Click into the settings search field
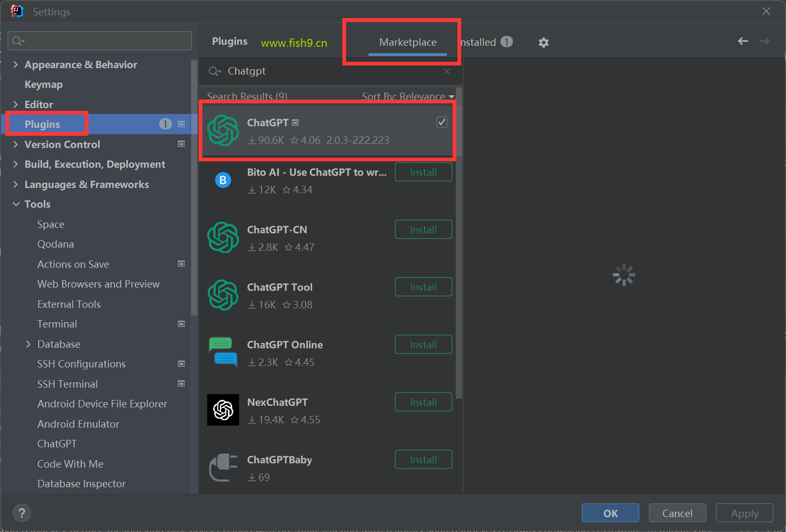Viewport: 786px width, 532px height. pyautogui.click(x=100, y=41)
